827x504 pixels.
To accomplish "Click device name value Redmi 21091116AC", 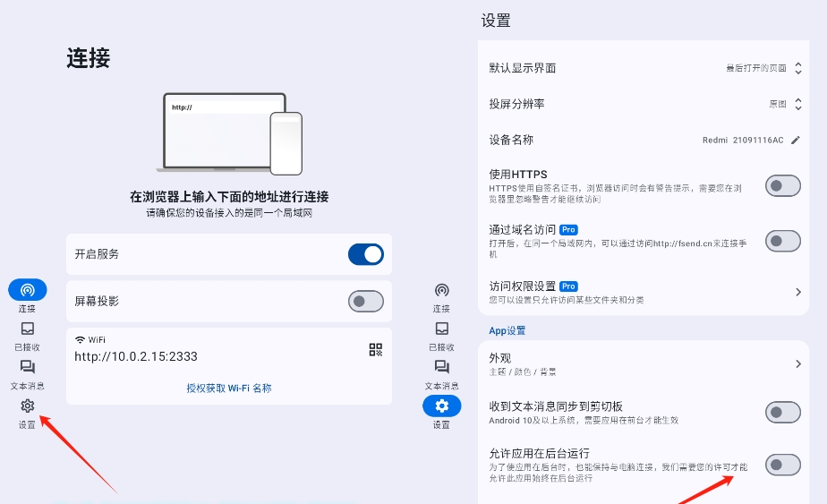I will click(743, 140).
